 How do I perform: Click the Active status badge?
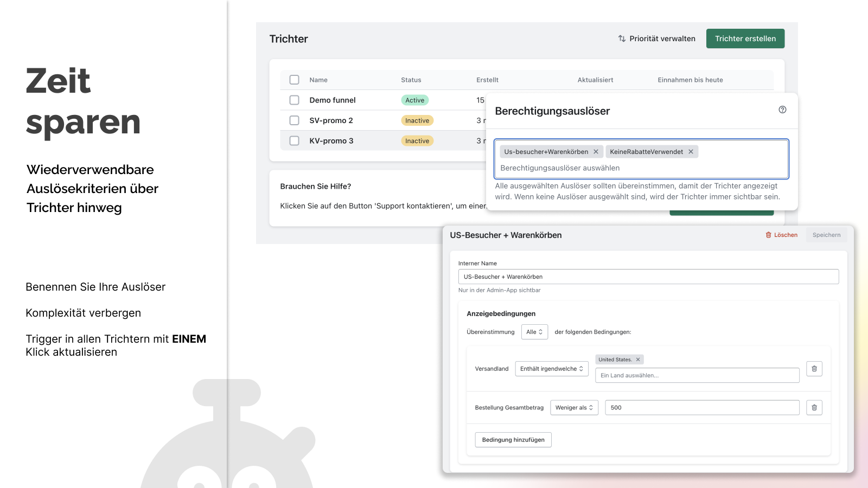414,100
